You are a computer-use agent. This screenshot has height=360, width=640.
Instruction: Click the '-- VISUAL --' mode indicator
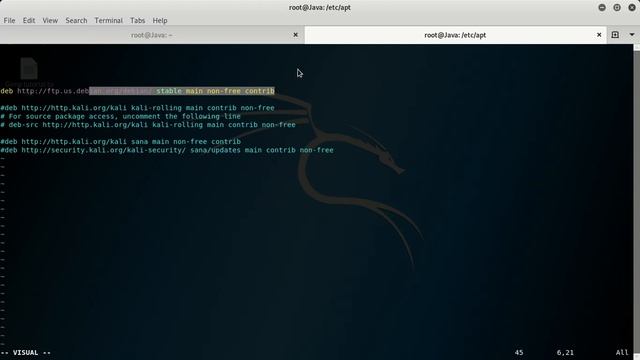pos(26,353)
